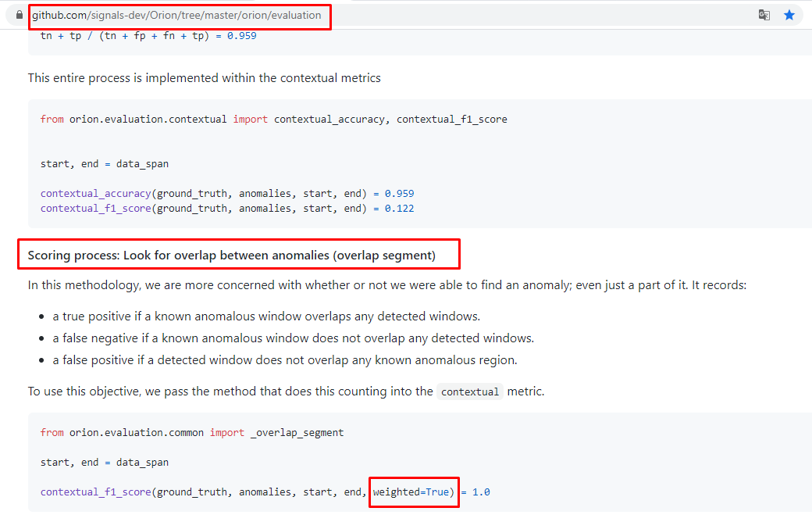Viewport: 812px width, 522px height.
Task: Click the result value 0.122
Action: tap(399, 208)
